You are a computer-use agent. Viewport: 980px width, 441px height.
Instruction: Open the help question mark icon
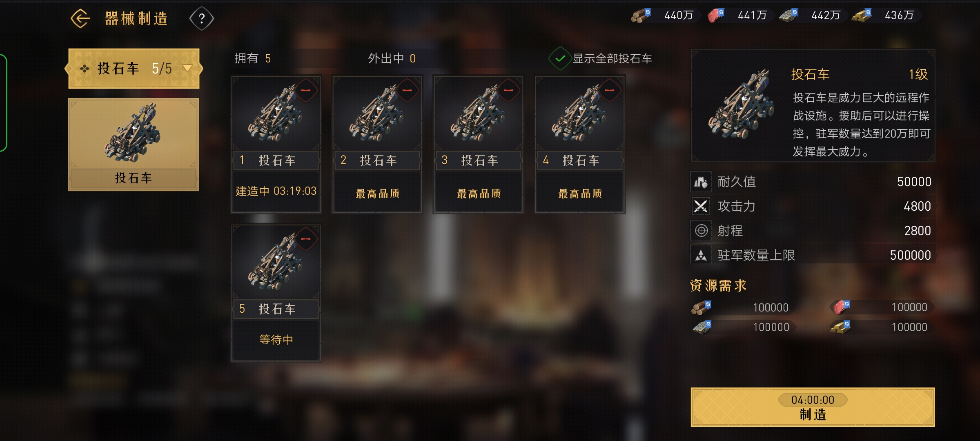click(x=202, y=19)
